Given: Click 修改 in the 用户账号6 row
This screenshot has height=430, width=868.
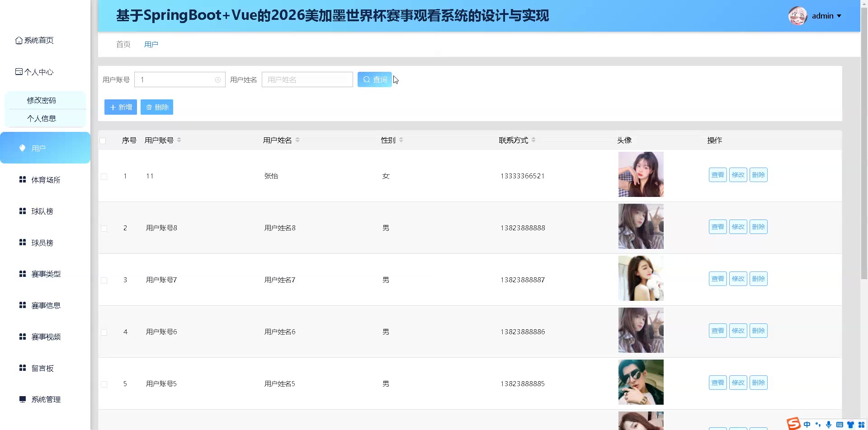Looking at the screenshot, I should pos(738,331).
